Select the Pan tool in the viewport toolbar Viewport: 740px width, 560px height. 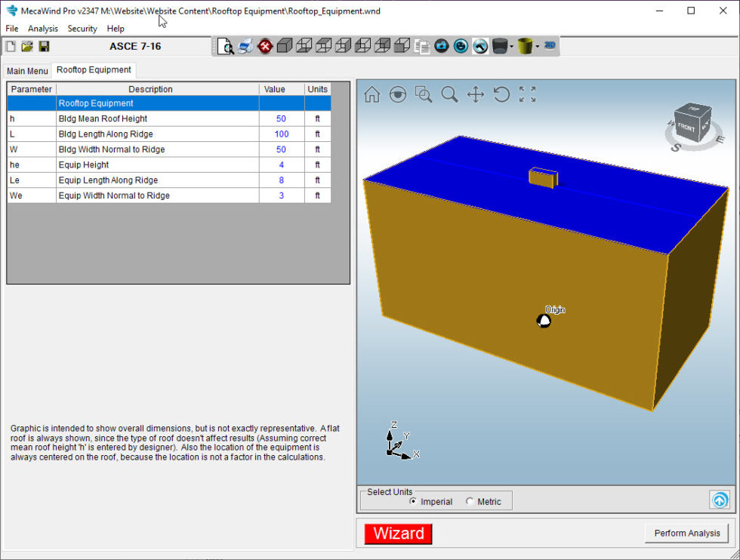click(x=475, y=94)
